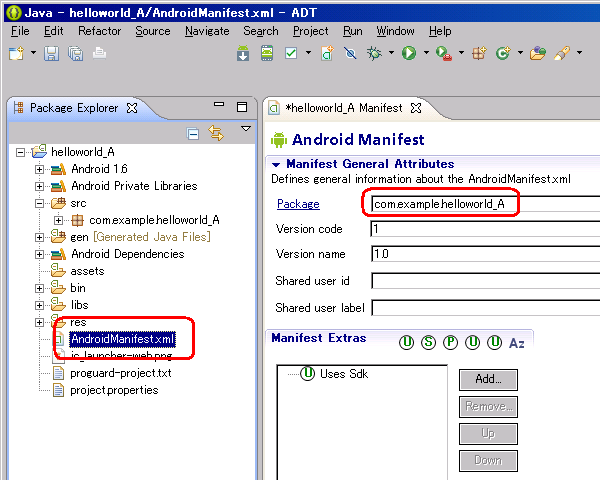Click the green Run button icon
The height and width of the screenshot is (480, 600).
(409, 53)
